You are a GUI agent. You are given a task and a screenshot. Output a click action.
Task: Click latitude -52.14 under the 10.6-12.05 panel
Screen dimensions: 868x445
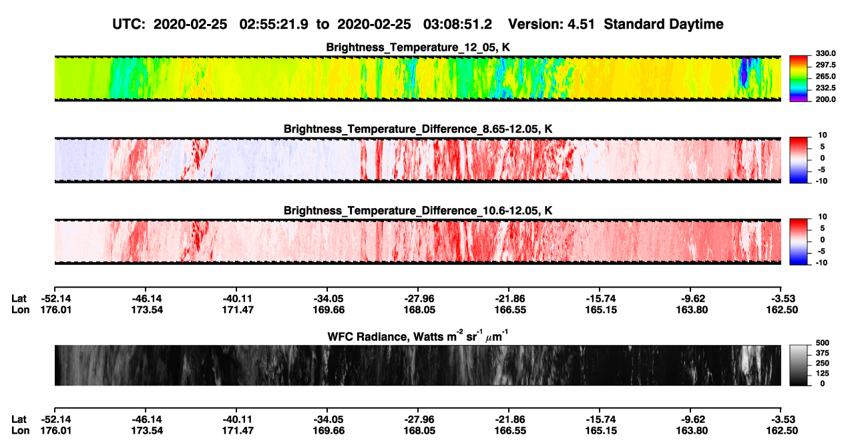click(x=55, y=299)
